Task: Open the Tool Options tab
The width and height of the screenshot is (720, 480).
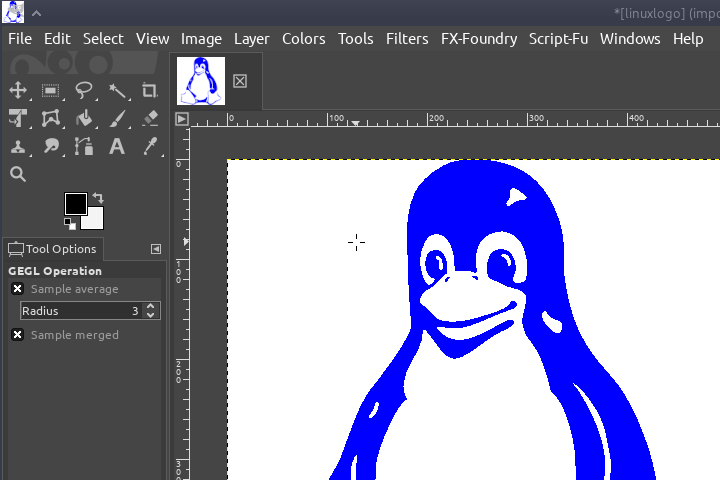Action: [x=52, y=249]
